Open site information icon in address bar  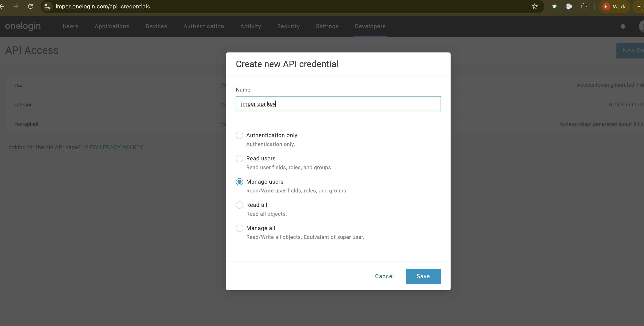point(48,6)
